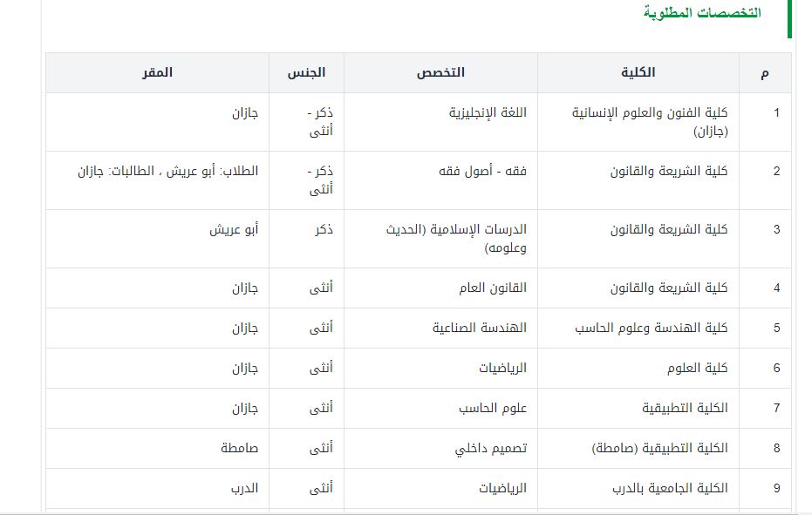
Task: Click the 'التخصصات المطلوبة' section heading
Action: coord(702,13)
